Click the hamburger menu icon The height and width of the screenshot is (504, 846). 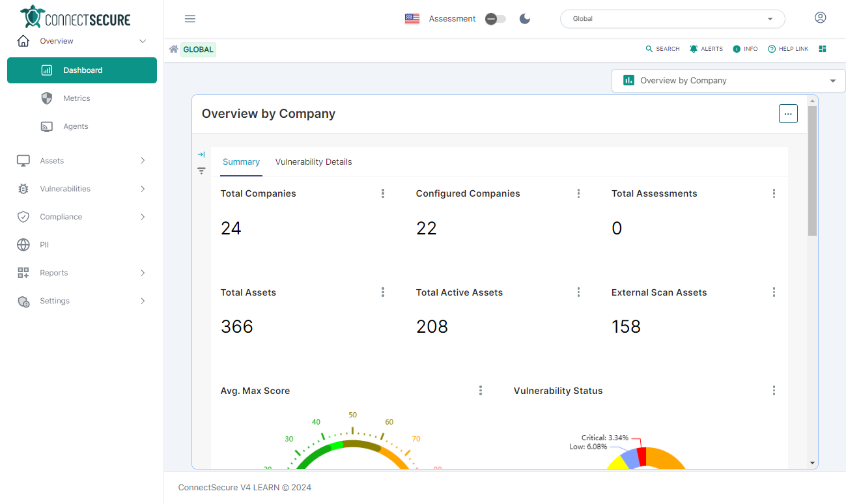click(190, 19)
